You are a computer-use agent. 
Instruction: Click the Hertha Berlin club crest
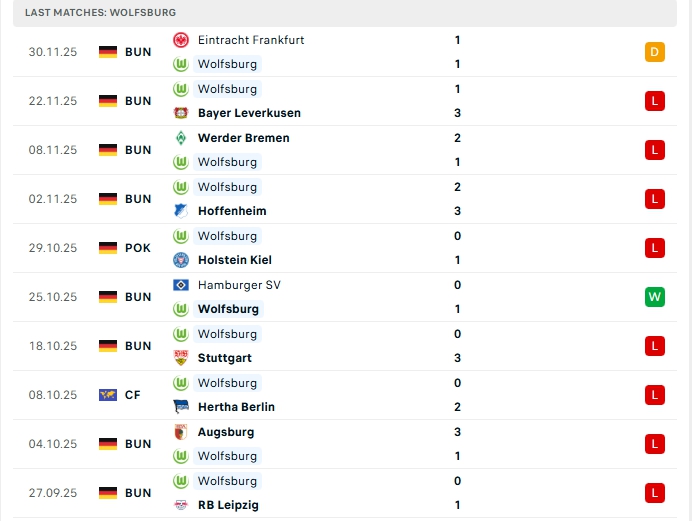[181, 407]
